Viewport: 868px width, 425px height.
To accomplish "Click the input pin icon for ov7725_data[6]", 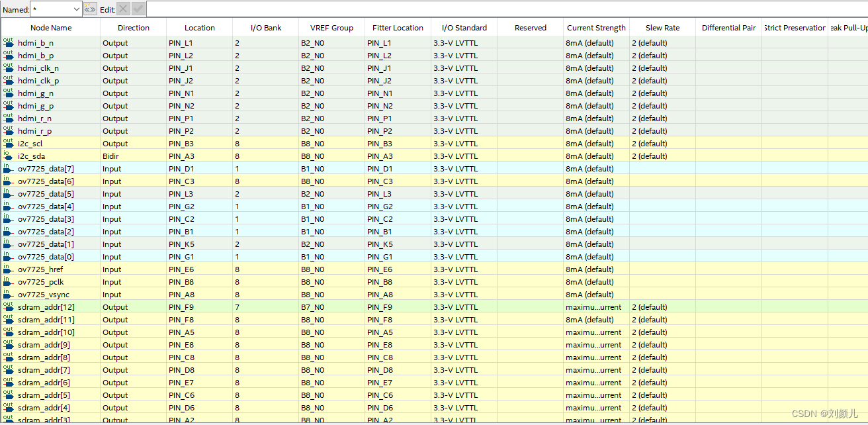I will 8,181.
